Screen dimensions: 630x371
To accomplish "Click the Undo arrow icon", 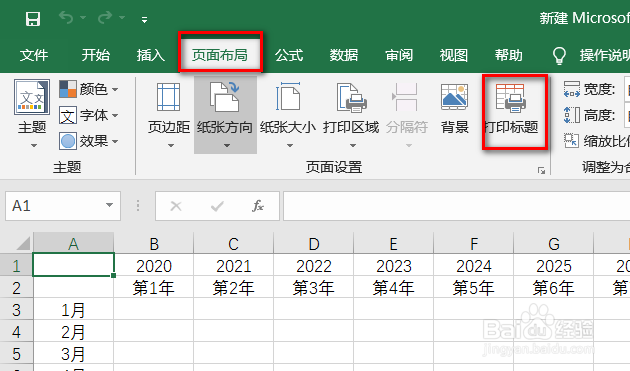I will click(65, 17).
